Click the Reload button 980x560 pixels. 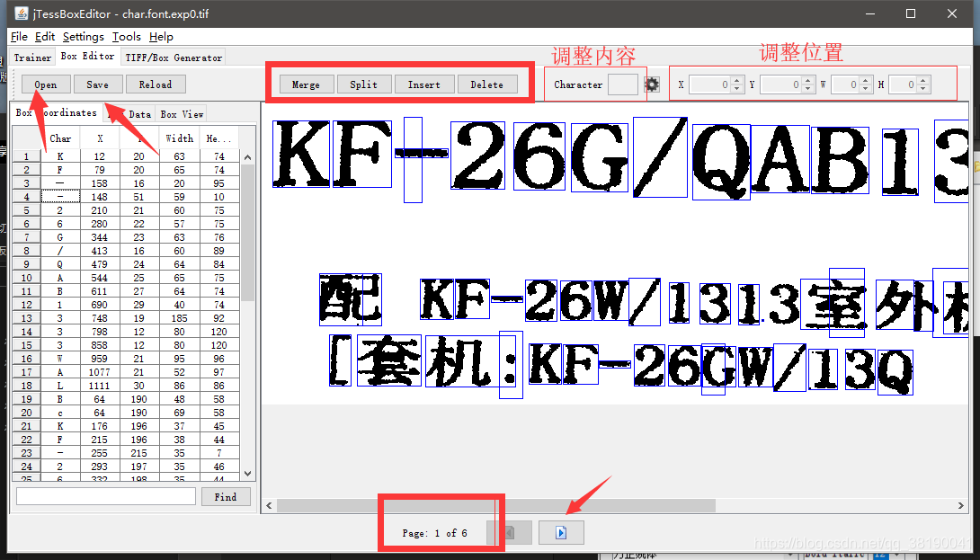click(x=155, y=84)
